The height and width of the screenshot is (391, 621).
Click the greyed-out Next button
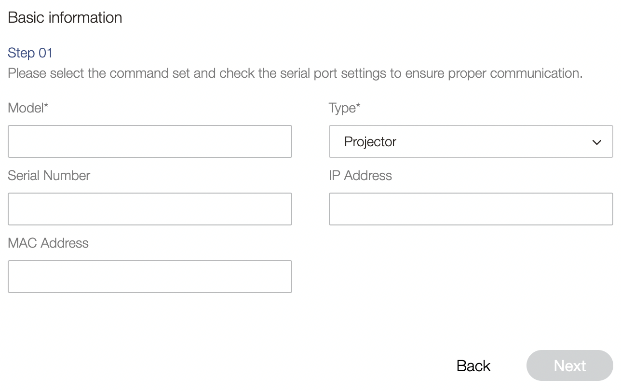click(x=570, y=366)
